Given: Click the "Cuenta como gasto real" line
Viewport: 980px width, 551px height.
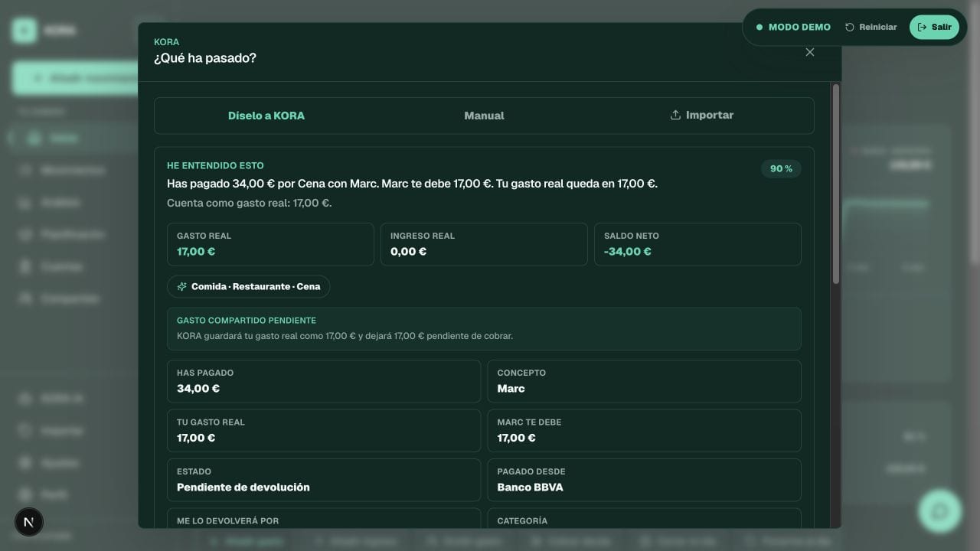Looking at the screenshot, I should tap(249, 203).
